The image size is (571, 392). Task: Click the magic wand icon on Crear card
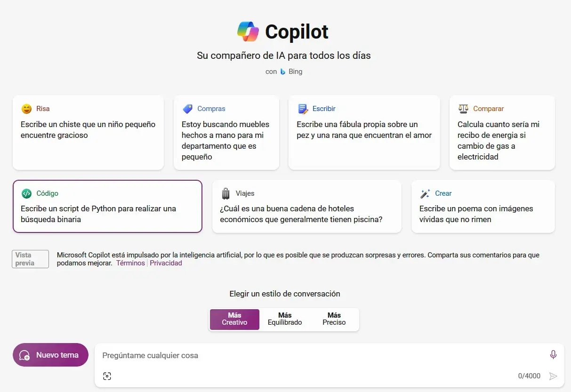pyautogui.click(x=425, y=193)
